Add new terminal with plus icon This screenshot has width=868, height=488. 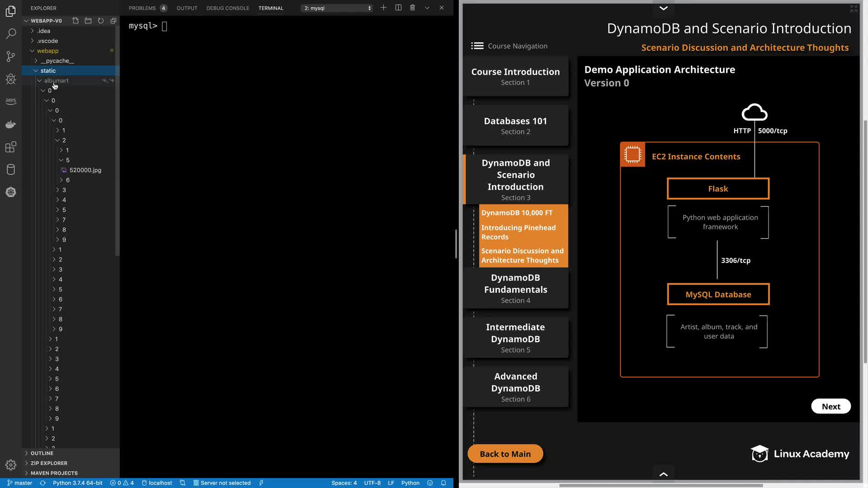(383, 8)
